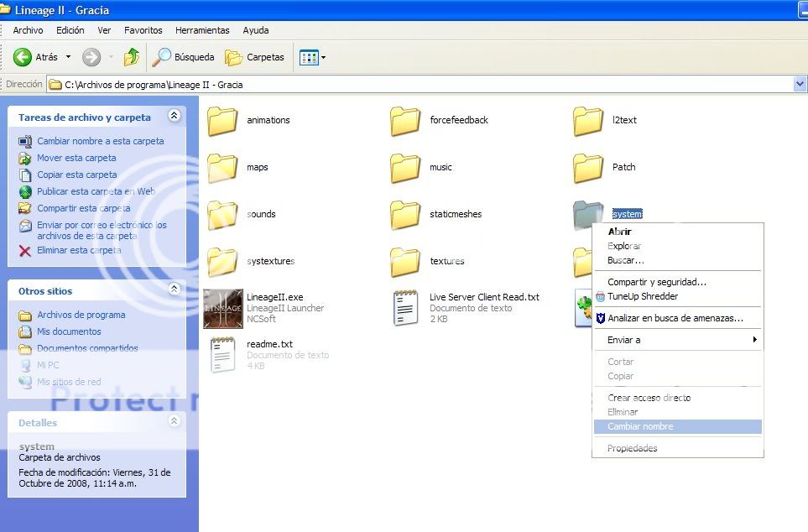
Task: Collapse the Tareas de archivo y carpeta panel
Action: [x=175, y=116]
